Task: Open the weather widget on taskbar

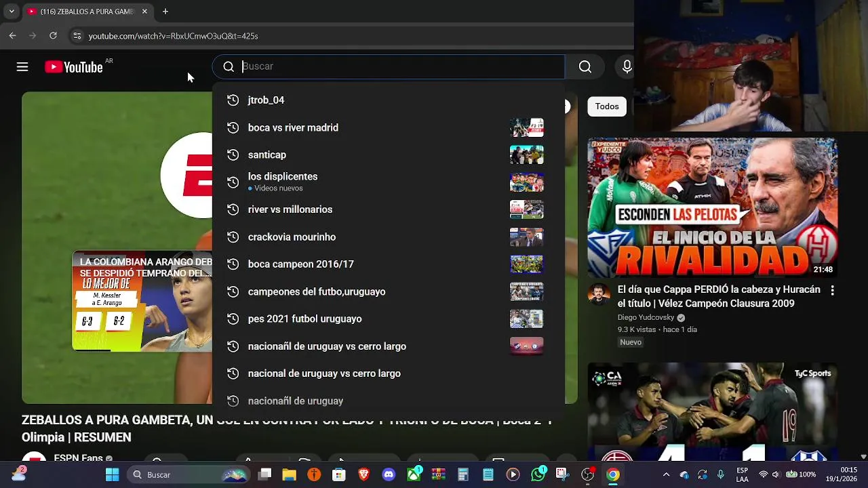Action: pos(18,474)
